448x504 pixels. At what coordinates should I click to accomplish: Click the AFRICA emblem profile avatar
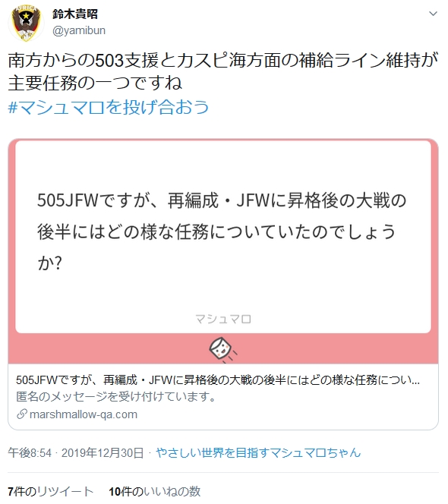coord(26,23)
